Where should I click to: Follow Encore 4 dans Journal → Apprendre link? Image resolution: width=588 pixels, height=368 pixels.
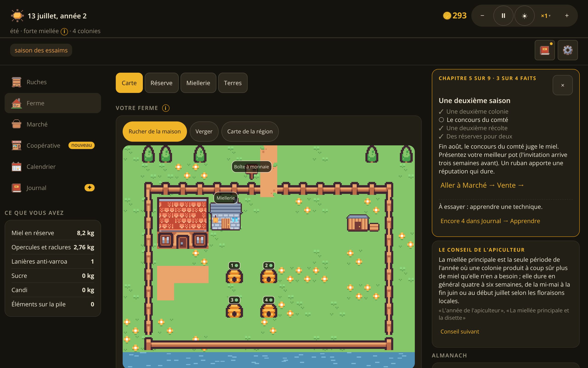coord(490,221)
